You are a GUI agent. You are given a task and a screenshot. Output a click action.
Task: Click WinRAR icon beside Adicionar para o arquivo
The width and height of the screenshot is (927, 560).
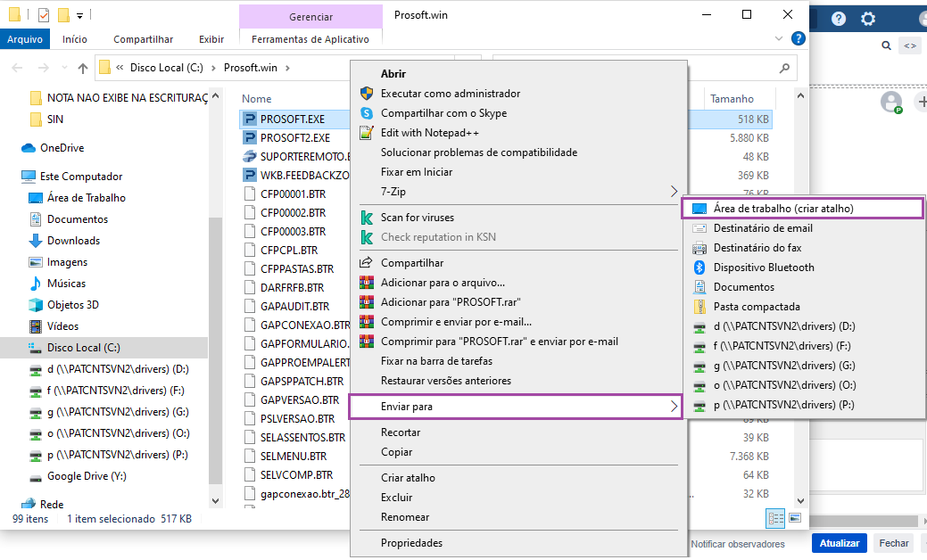[x=367, y=283]
